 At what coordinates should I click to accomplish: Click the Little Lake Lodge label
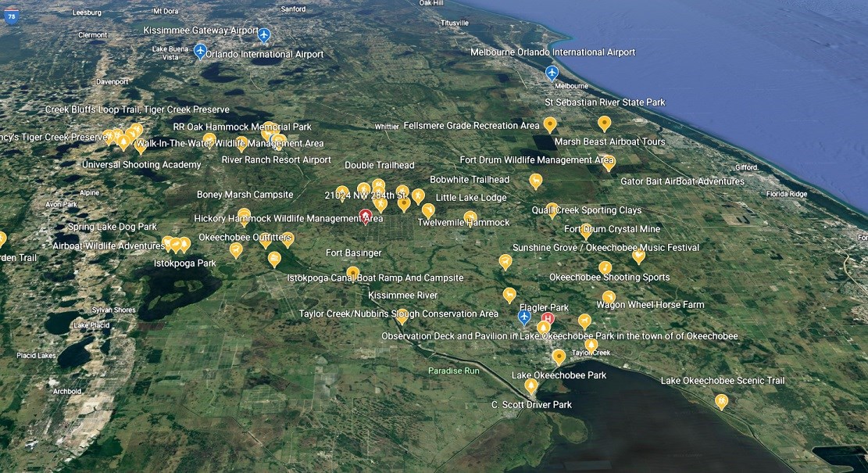pyautogui.click(x=471, y=198)
